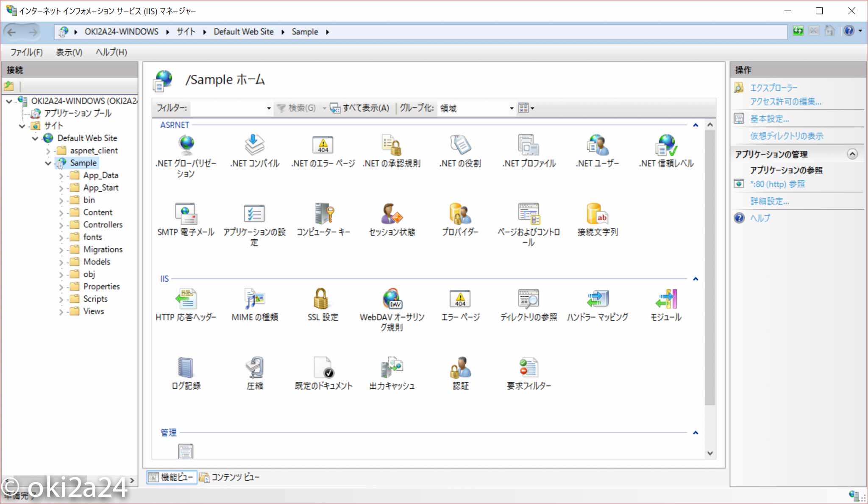Open 基本設定... in the actions pane
Screen dimensions: 868x504
768,119
